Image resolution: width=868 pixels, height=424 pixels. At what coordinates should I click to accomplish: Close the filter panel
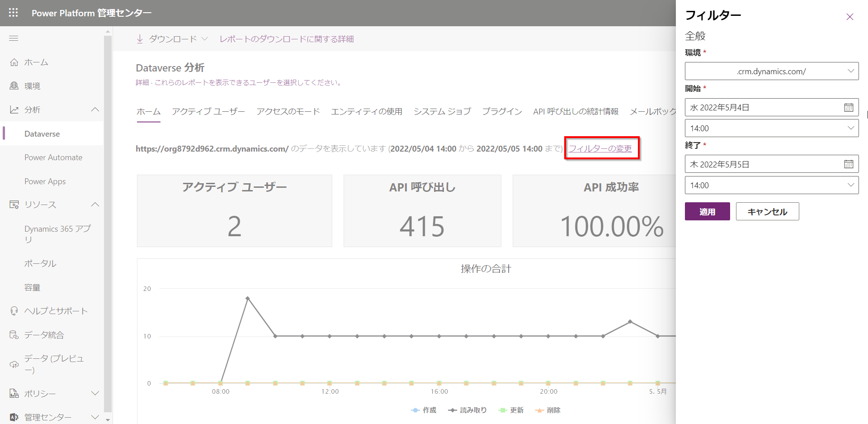pyautogui.click(x=849, y=17)
